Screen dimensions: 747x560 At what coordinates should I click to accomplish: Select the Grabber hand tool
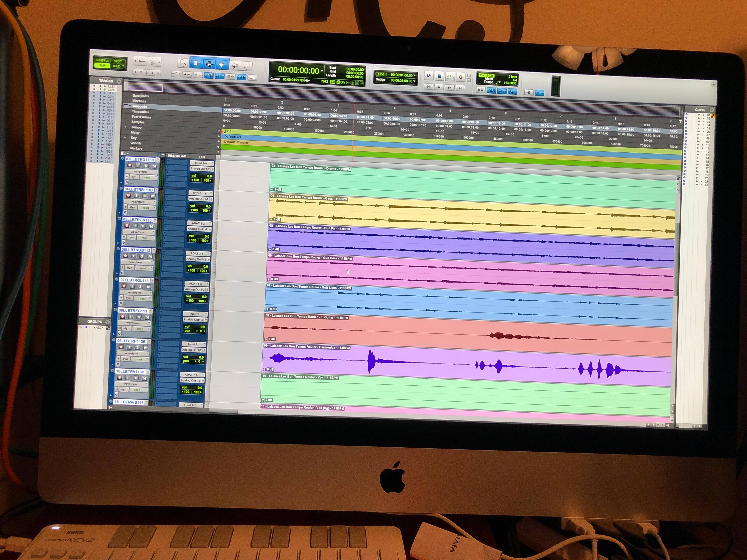point(221,64)
